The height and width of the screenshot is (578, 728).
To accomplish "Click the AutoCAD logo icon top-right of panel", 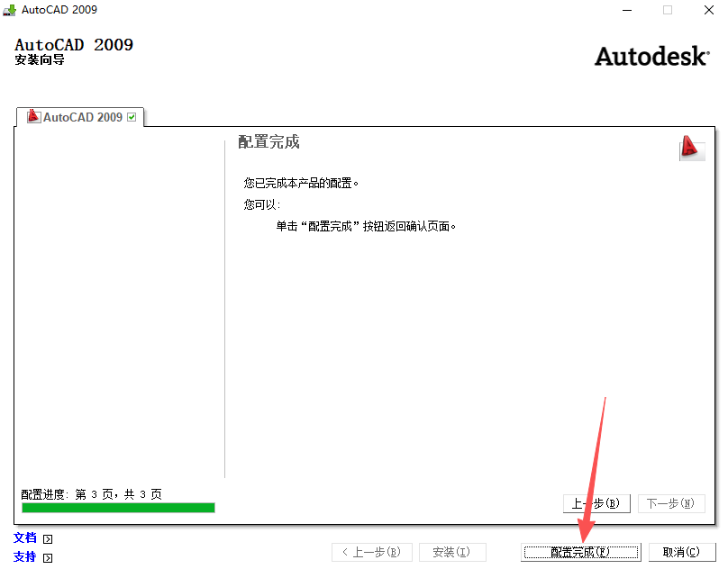I will point(691,148).
